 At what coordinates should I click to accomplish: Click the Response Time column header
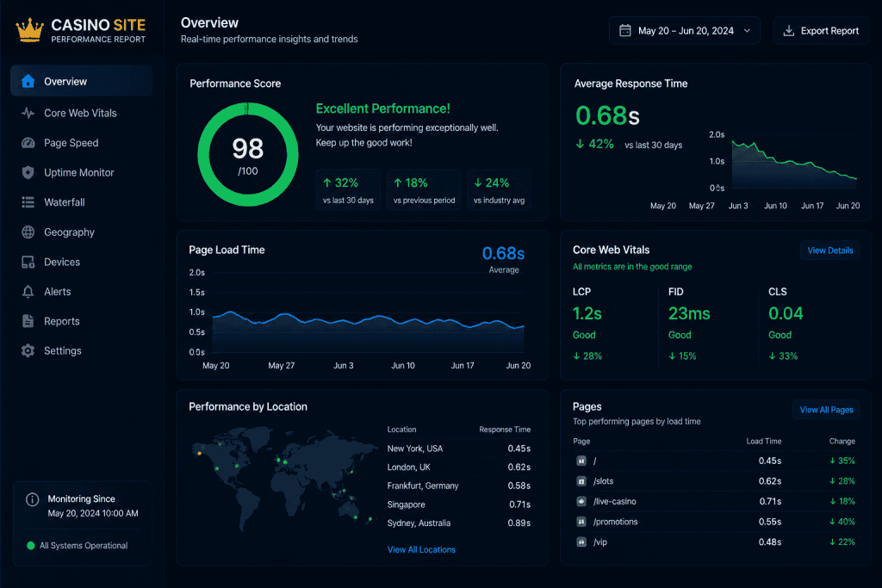(x=505, y=430)
